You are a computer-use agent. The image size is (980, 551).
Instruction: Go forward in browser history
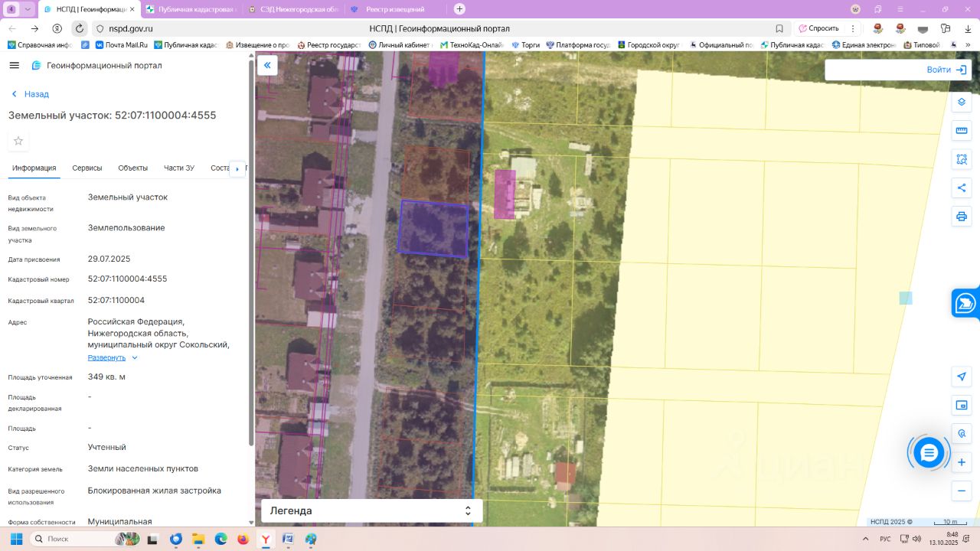click(34, 28)
